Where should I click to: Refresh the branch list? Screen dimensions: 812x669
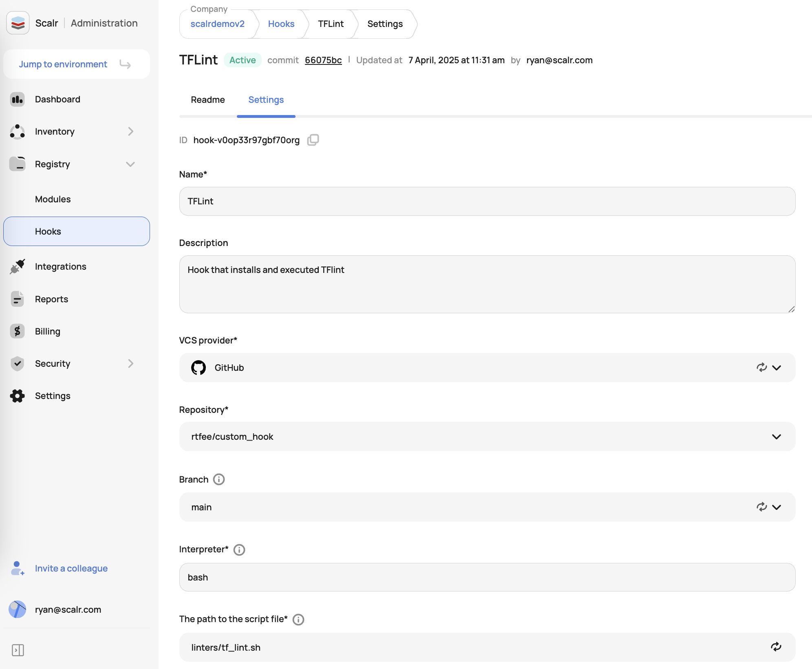pyautogui.click(x=761, y=507)
